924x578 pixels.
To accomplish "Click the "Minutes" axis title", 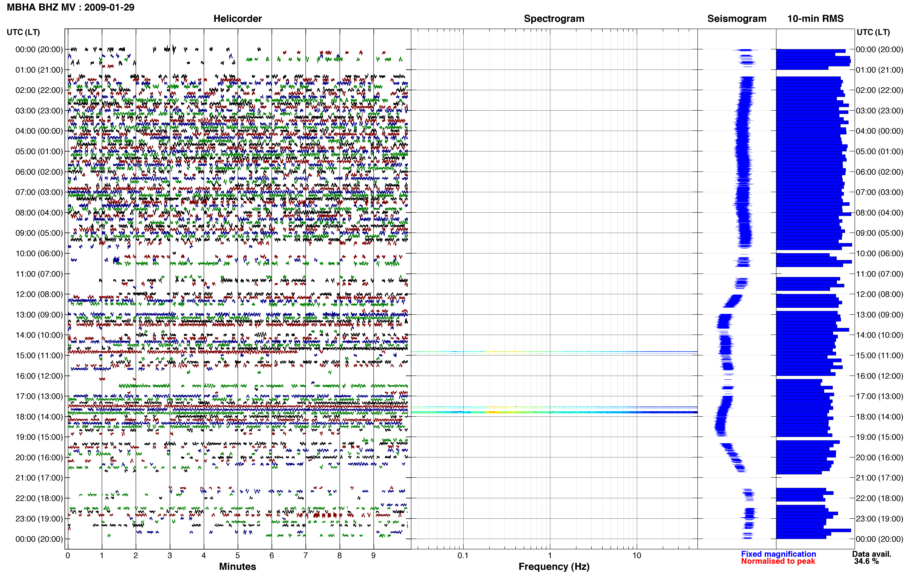I will coord(238,566).
